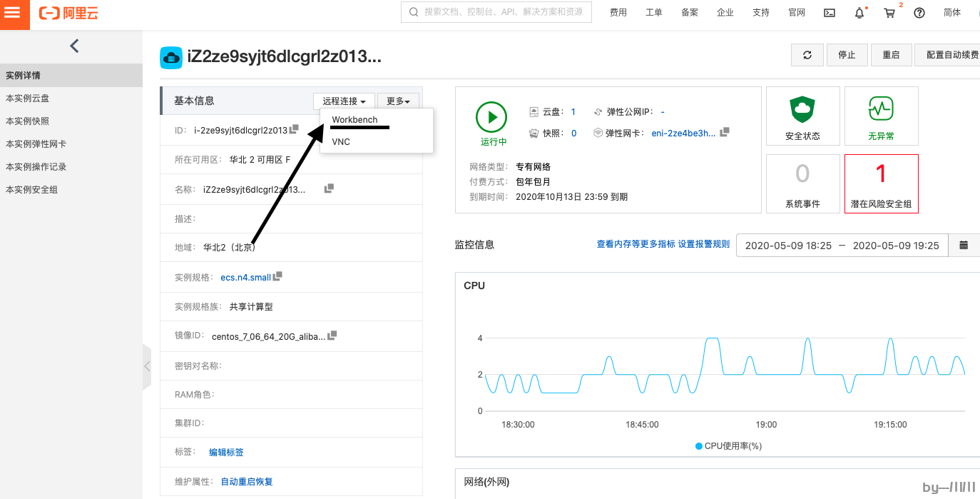Viewport: 980px width, 499px height.
Task: Toggle the sidebar collapse handle
Action: pos(147,366)
